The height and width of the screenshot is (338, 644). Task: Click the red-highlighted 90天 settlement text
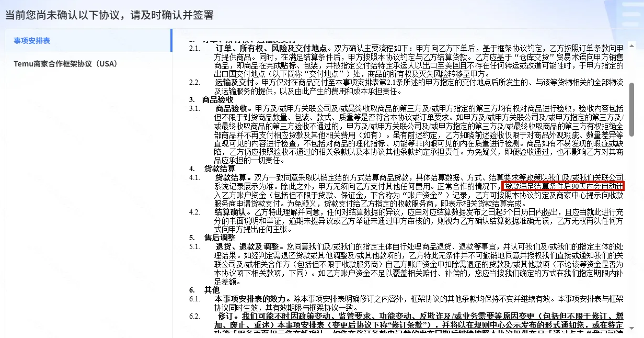click(563, 186)
